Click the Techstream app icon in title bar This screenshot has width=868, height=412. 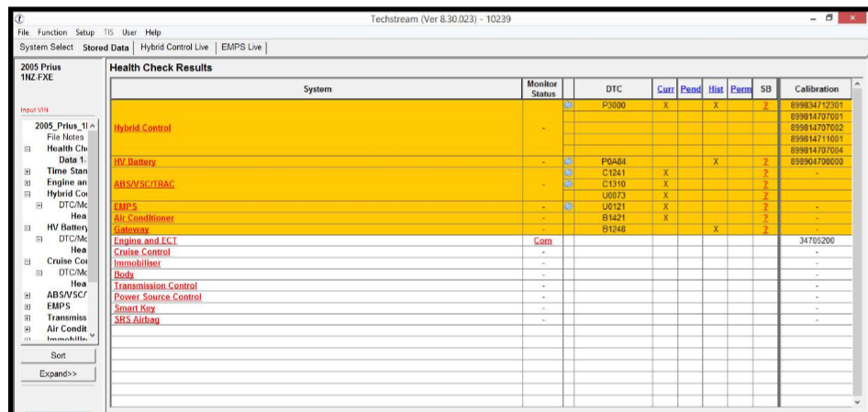(x=20, y=18)
